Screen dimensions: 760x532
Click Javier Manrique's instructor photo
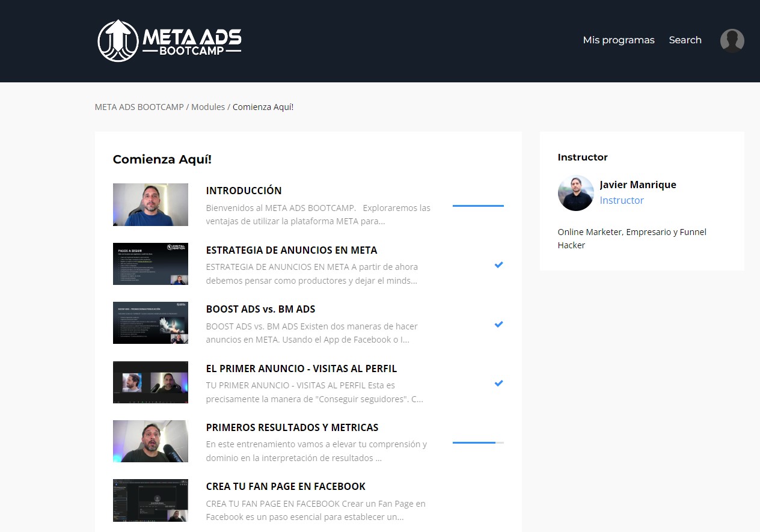coord(575,193)
